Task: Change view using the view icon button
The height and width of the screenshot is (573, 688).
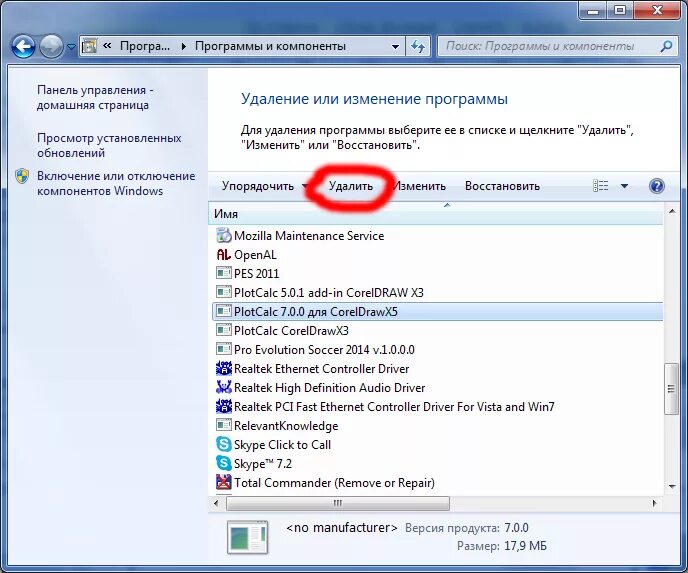Action: [x=600, y=186]
